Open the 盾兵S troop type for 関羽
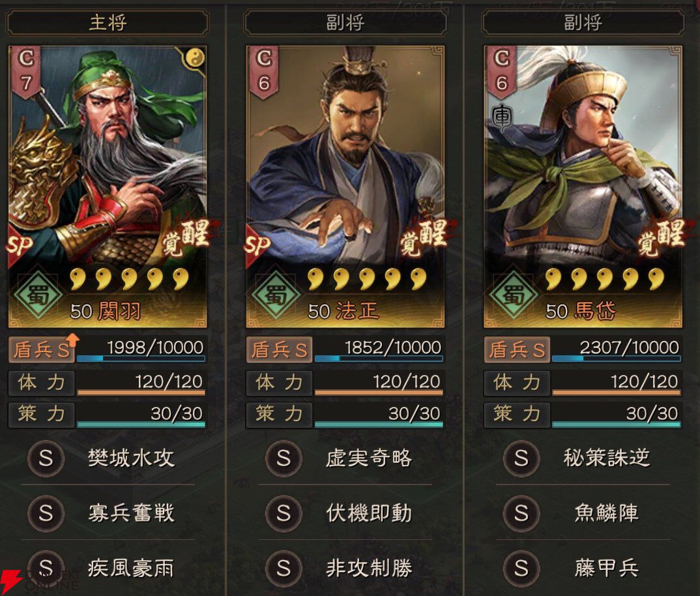 [x=43, y=350]
